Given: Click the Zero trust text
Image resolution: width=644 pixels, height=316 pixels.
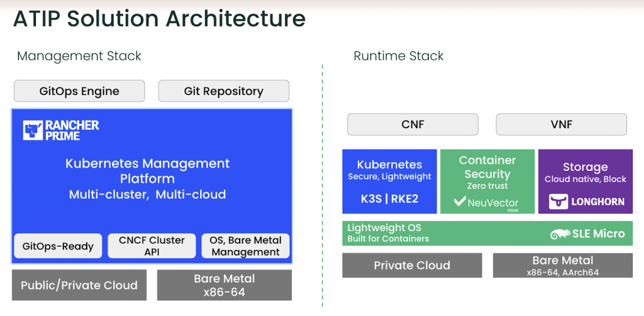Looking at the screenshot, I should (487, 186).
